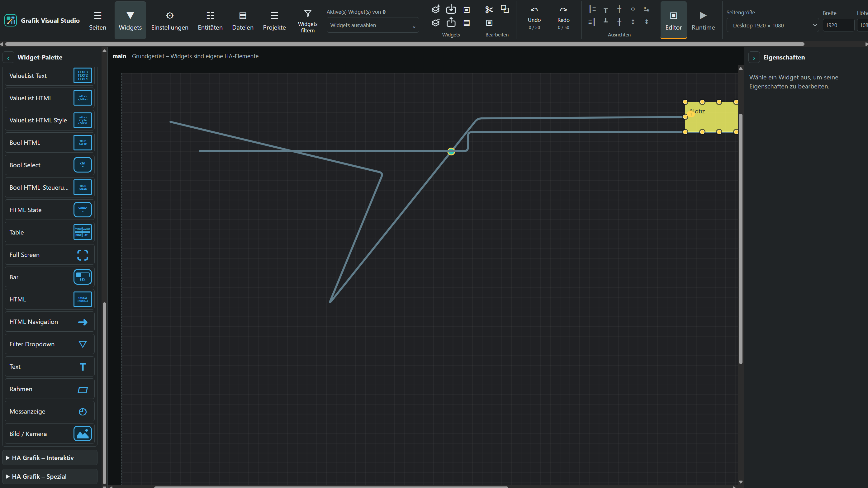Viewport: 868px width, 488px height.
Task: Collapse the Eigenschaften panel with chevron
Action: click(x=754, y=58)
